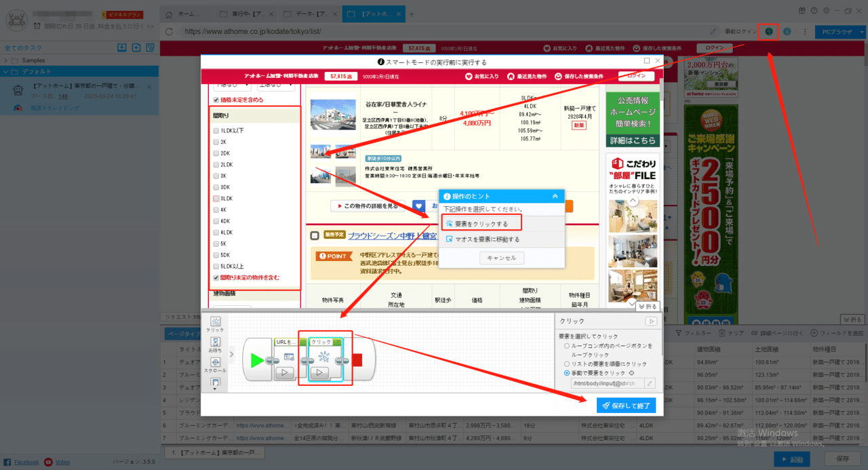Show more tools below the workflow palette

point(216,388)
